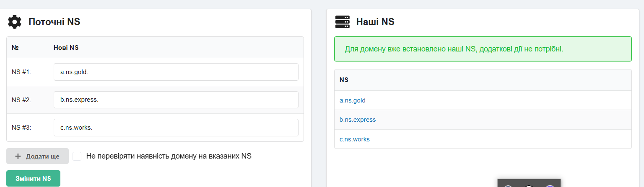The height and width of the screenshot is (187, 644).
Task: Click the Наші NS panel heading
Action: tap(375, 22)
